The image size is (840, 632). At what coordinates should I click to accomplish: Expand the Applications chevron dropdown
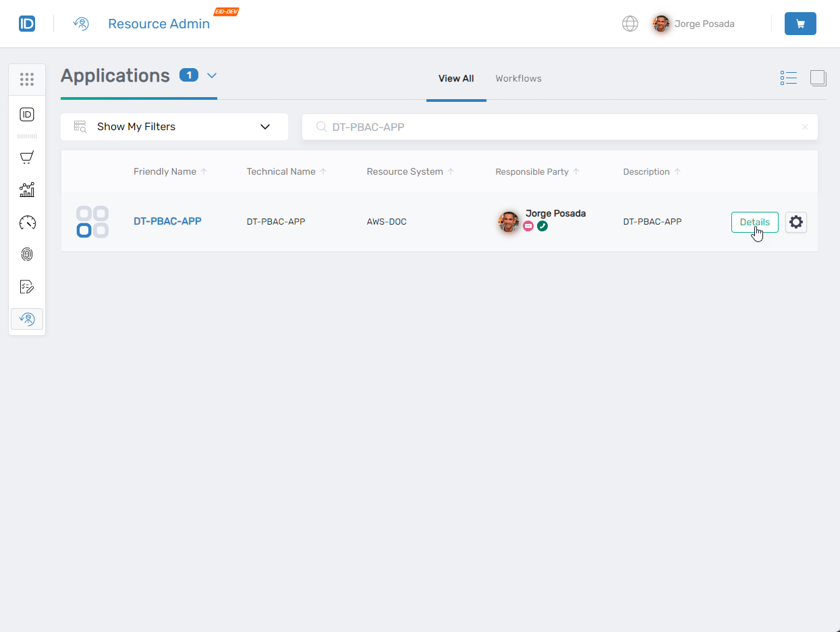pos(212,76)
